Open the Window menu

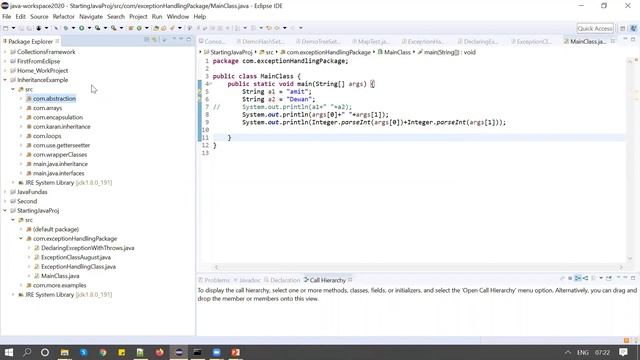tap(178, 17)
